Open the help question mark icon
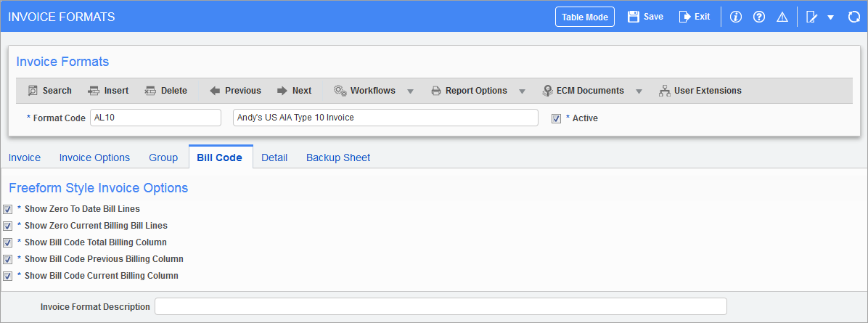 coord(759,17)
